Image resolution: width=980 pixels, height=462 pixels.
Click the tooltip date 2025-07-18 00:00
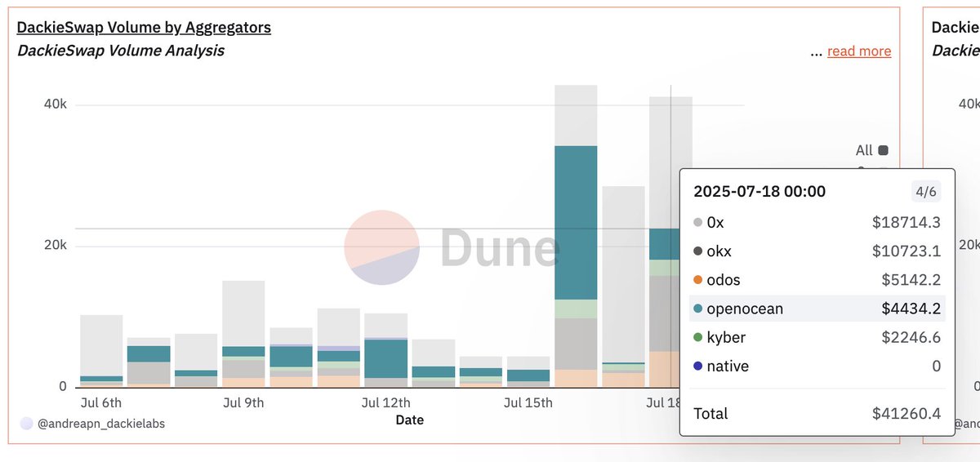759,192
